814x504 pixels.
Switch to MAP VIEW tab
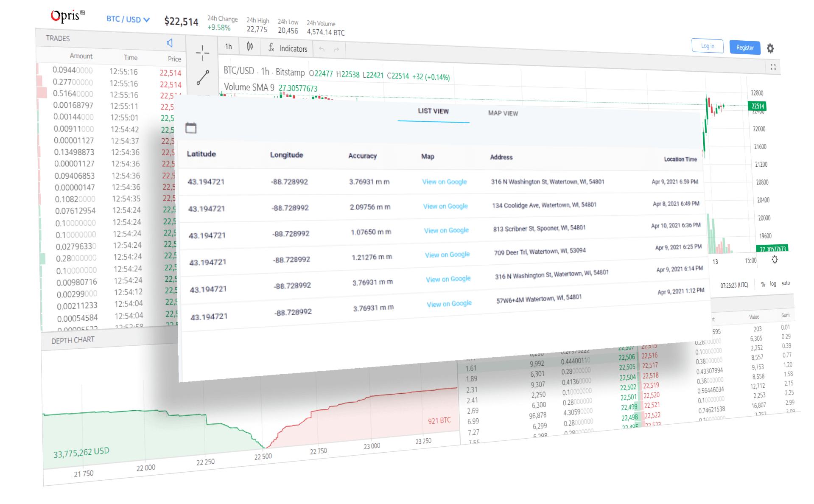(503, 113)
